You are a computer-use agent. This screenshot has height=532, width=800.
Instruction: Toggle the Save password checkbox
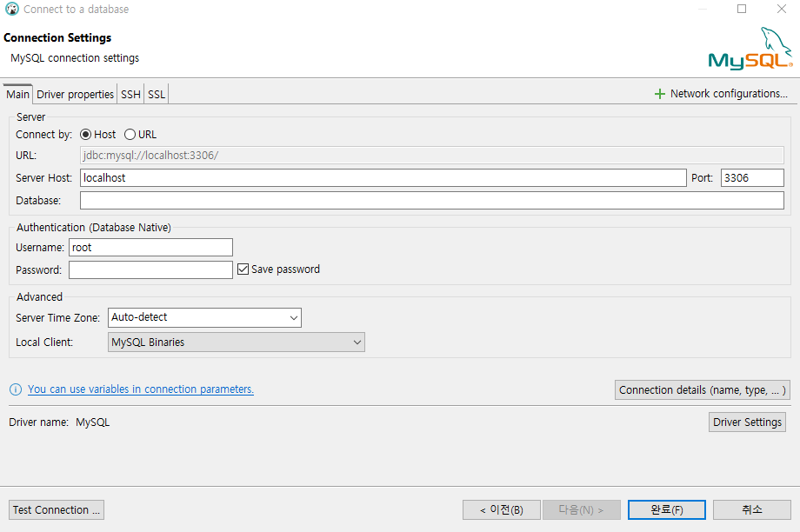[243, 269]
